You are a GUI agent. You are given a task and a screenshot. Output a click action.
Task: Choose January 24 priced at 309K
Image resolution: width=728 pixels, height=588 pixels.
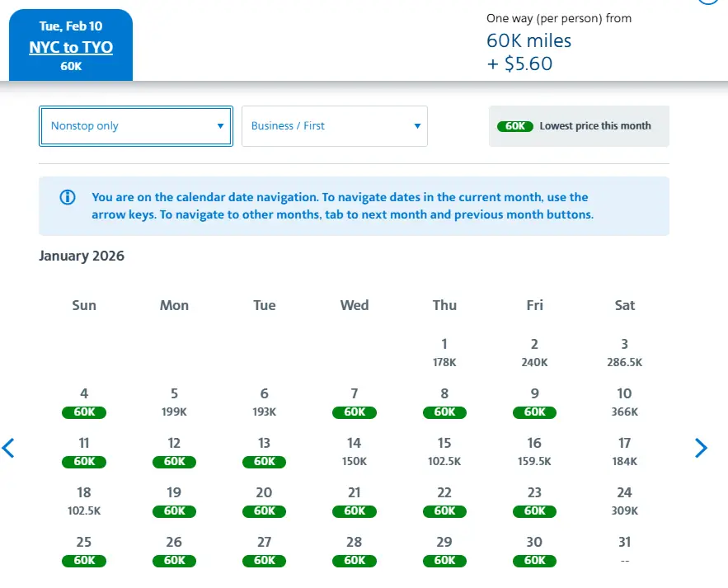(625, 501)
